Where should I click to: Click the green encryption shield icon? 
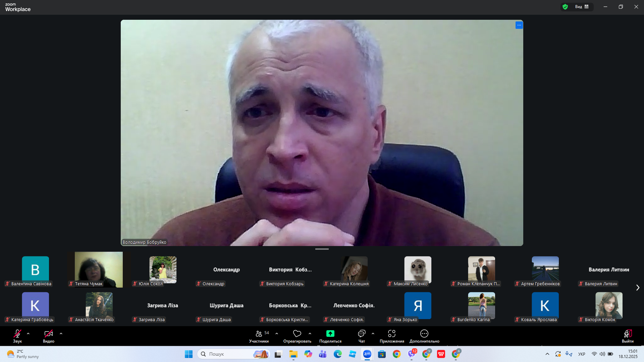coord(565,7)
